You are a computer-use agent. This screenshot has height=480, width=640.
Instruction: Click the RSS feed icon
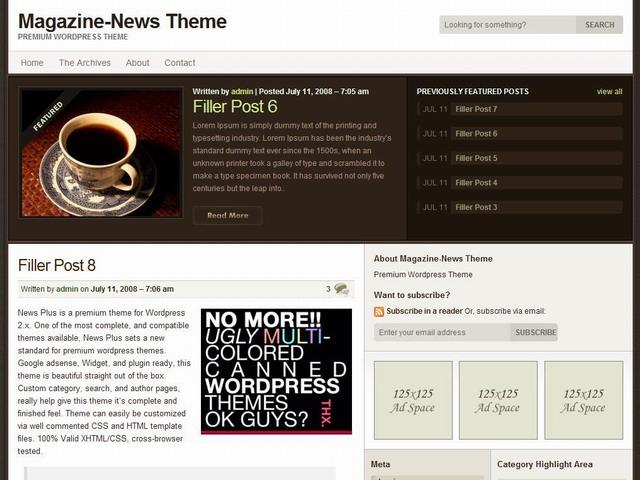pyautogui.click(x=379, y=311)
